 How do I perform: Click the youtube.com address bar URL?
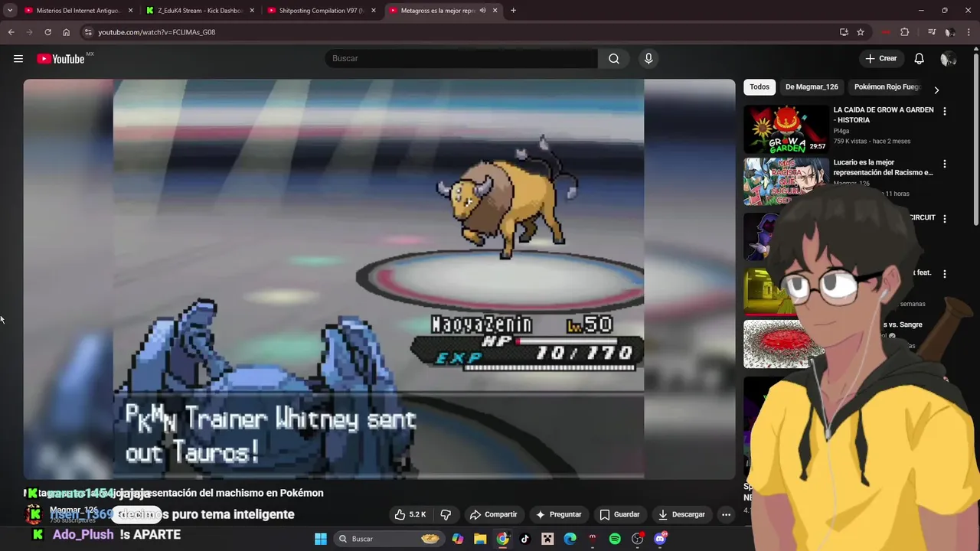click(x=156, y=32)
